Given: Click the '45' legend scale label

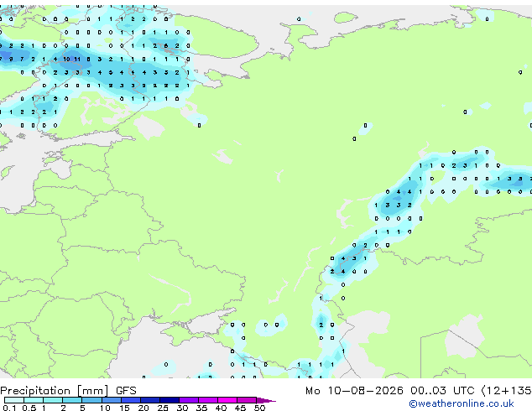Looking at the screenshot, I should coord(240,408).
